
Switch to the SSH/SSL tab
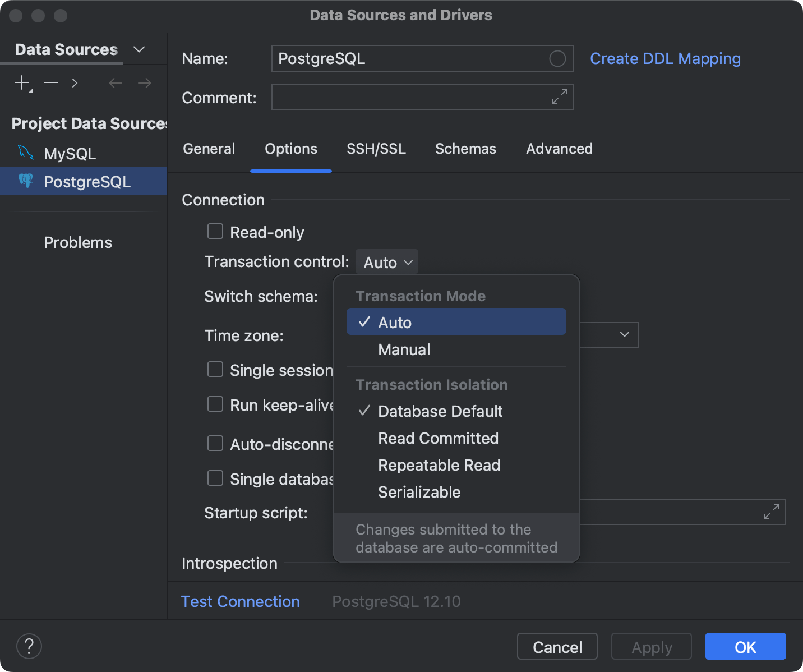tap(376, 149)
